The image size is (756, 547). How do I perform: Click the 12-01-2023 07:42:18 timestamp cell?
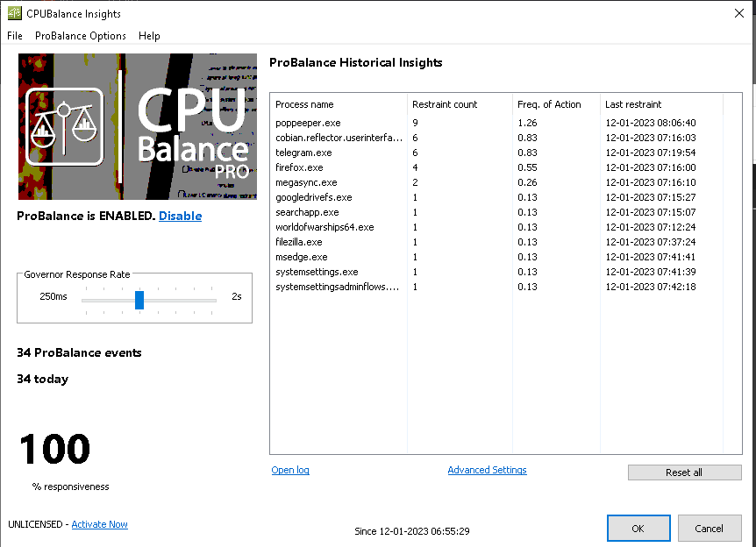click(651, 288)
